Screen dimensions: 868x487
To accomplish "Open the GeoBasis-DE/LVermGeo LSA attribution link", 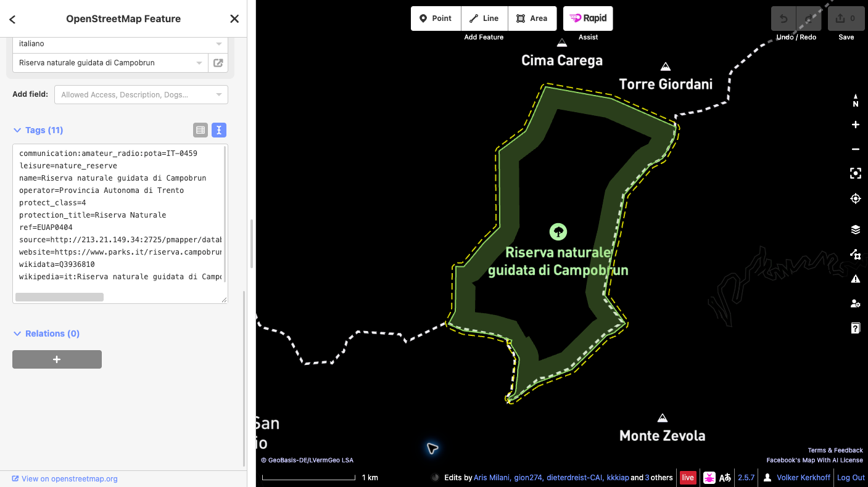I will coord(307,460).
